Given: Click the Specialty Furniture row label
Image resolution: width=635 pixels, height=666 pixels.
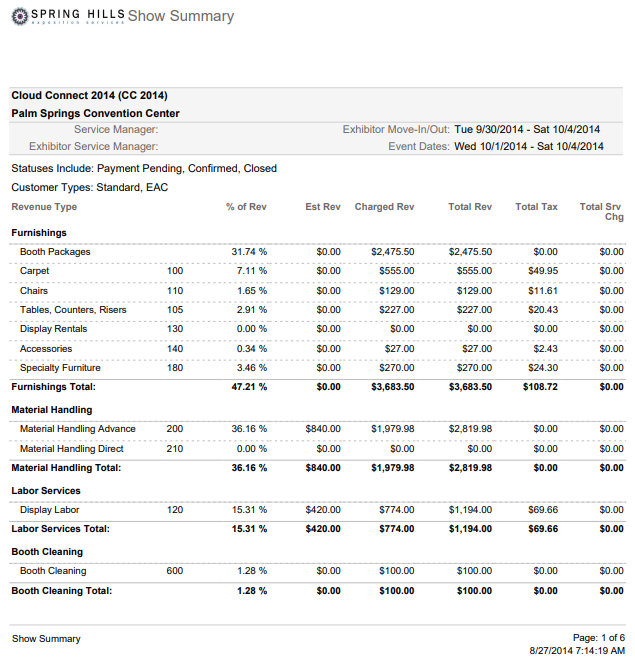Looking at the screenshot, I should (60, 368).
